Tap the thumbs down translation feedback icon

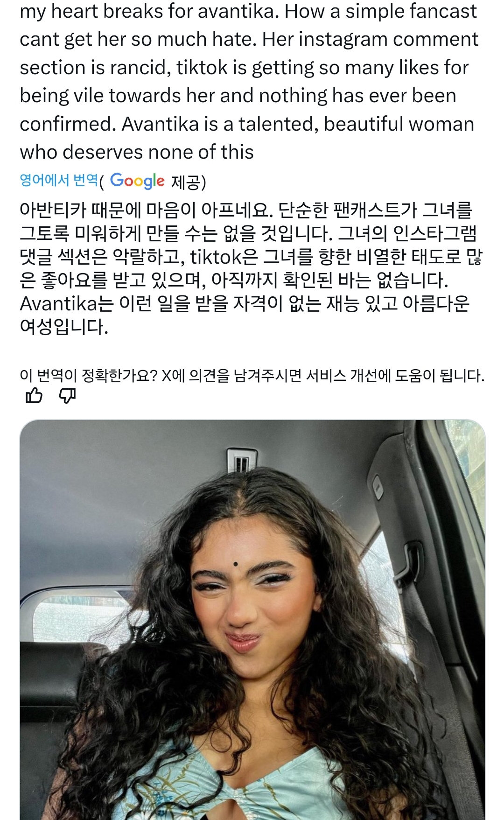[68, 396]
